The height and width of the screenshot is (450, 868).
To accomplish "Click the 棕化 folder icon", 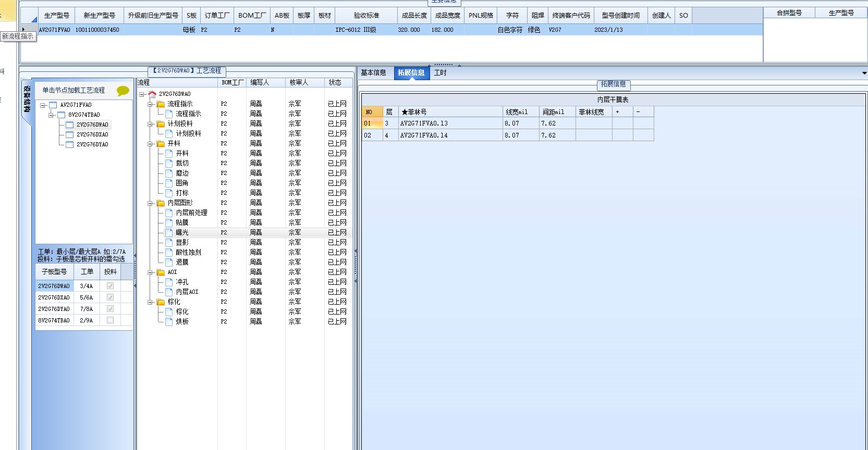I will (x=161, y=302).
